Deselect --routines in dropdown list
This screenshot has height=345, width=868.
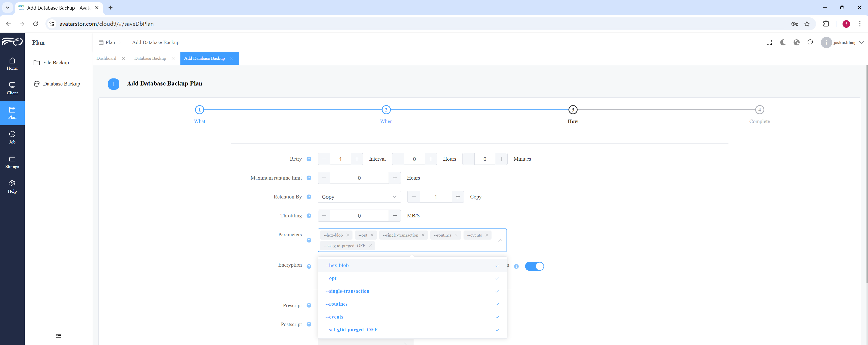[413, 304]
